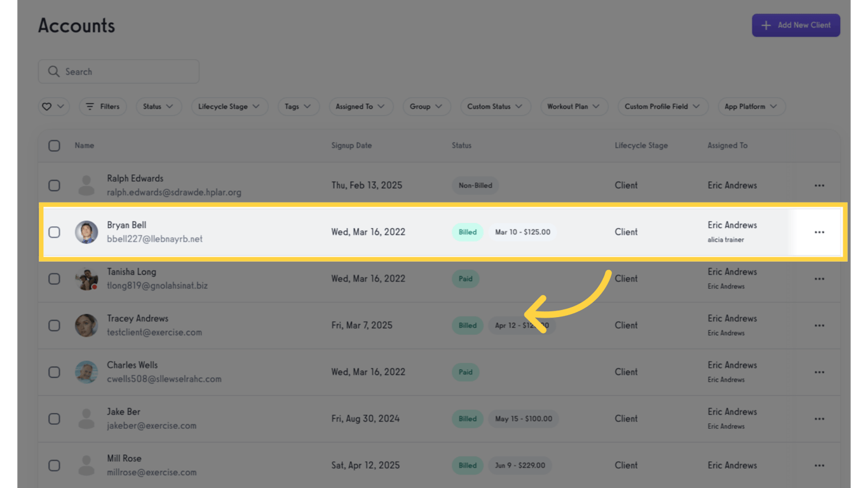Image resolution: width=868 pixels, height=488 pixels.
Task: Open the Workout Plan filter menu
Action: pyautogui.click(x=574, y=106)
